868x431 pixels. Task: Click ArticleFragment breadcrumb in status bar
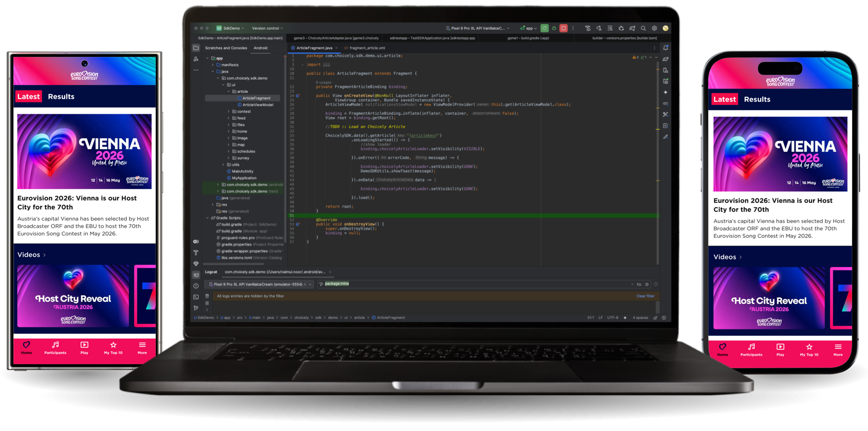[x=388, y=318]
